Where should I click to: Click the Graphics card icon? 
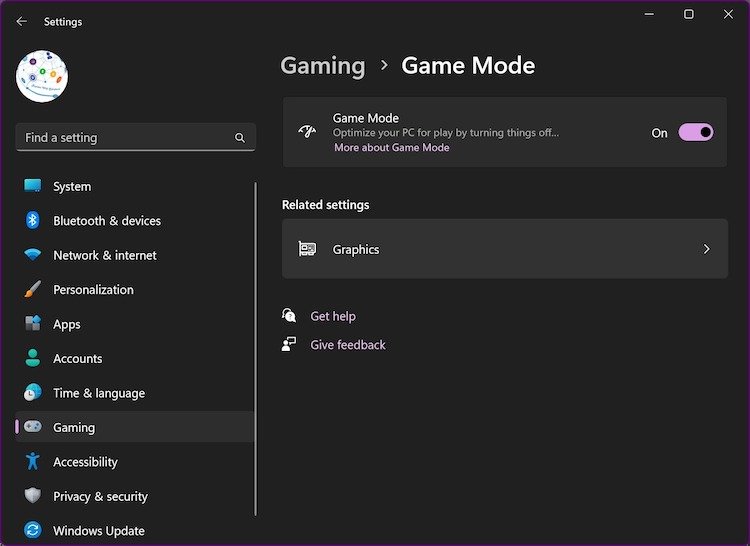tap(307, 249)
